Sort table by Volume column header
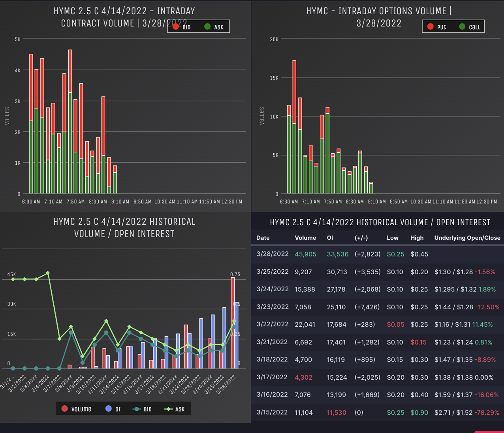504x433 pixels. coord(305,238)
